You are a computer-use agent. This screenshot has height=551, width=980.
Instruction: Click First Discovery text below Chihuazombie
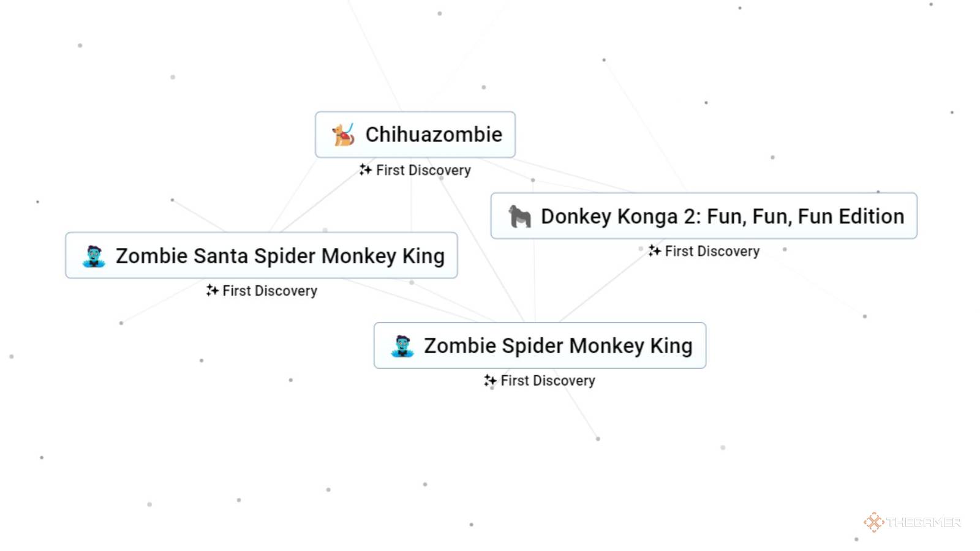[x=423, y=170]
